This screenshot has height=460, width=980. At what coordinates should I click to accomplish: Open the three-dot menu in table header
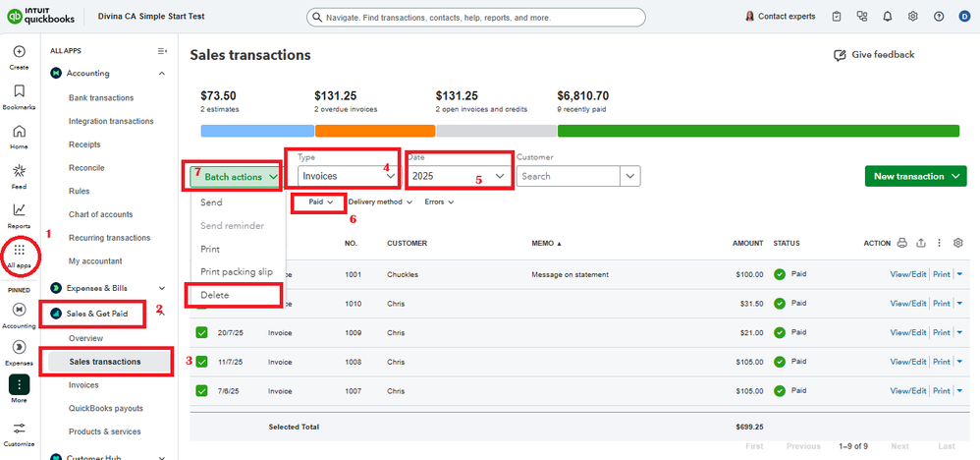(x=939, y=243)
